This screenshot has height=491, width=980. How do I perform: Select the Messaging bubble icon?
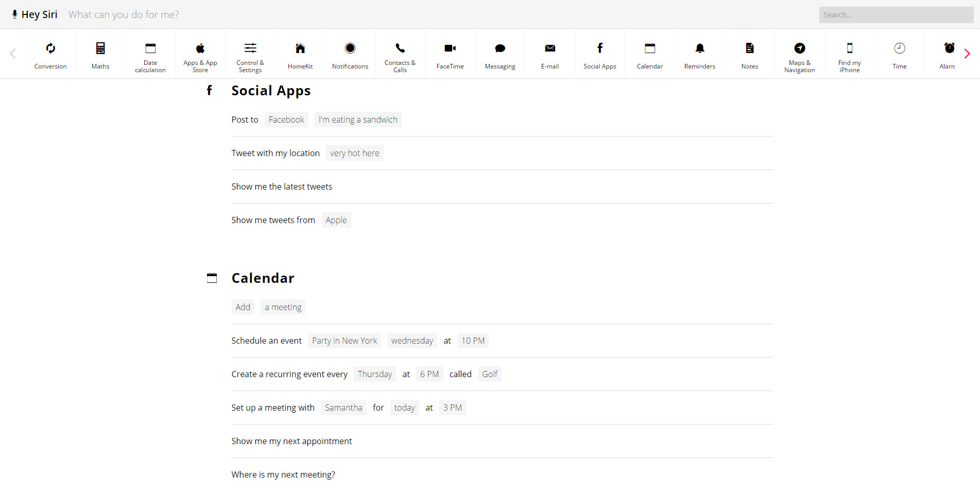500,48
